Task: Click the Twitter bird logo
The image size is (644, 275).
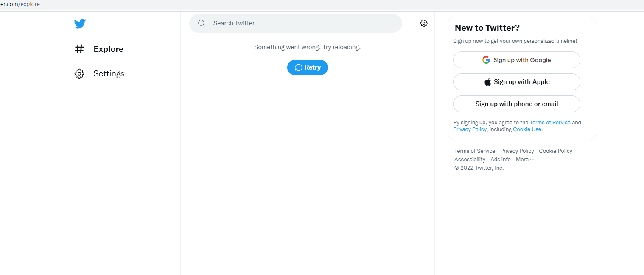Action: (x=80, y=24)
